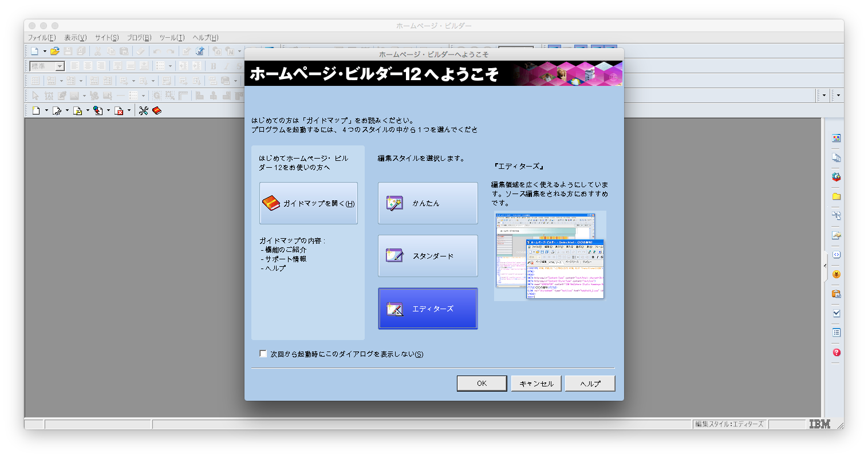Enable the 次回から起動時にこのダイアログを表示しない checkbox
Viewport: 868px width, 458px height.
coord(263,354)
